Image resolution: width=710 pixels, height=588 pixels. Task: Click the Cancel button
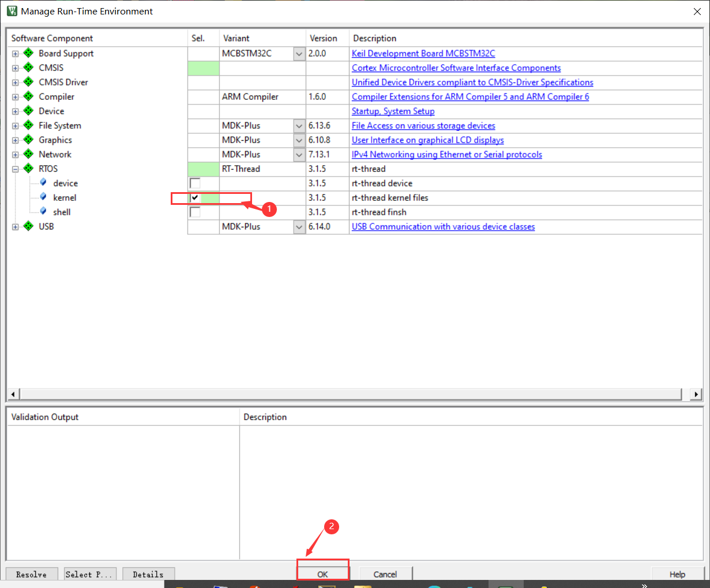point(385,574)
